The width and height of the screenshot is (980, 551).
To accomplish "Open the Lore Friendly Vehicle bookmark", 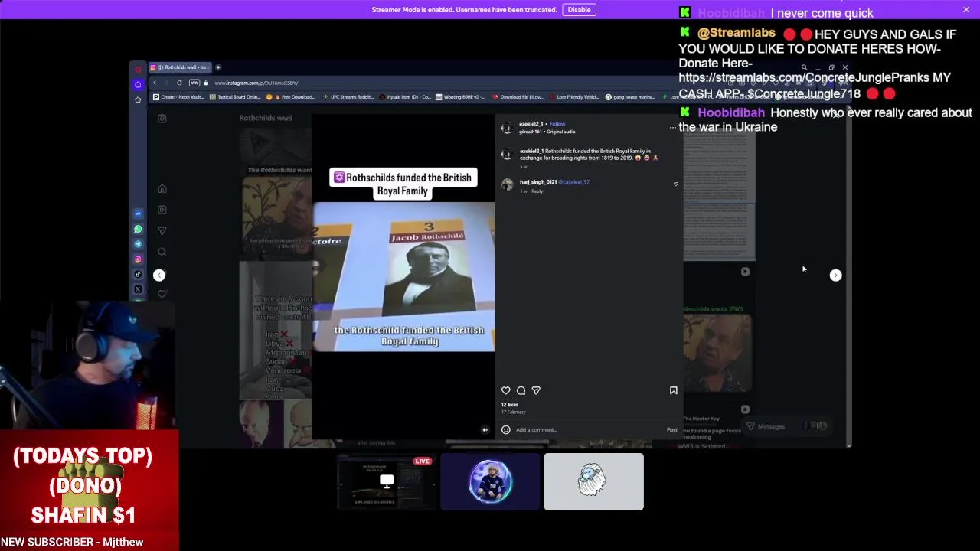I will pos(574,97).
